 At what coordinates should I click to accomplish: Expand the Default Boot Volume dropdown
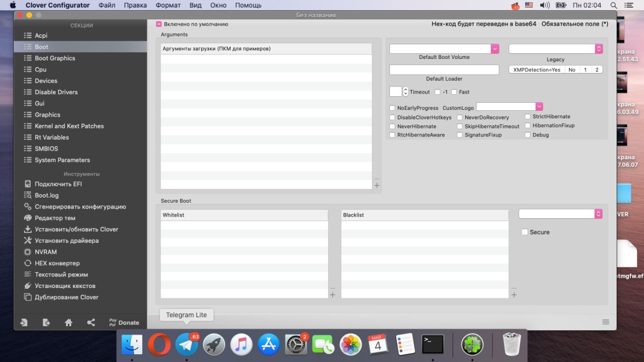pos(495,49)
